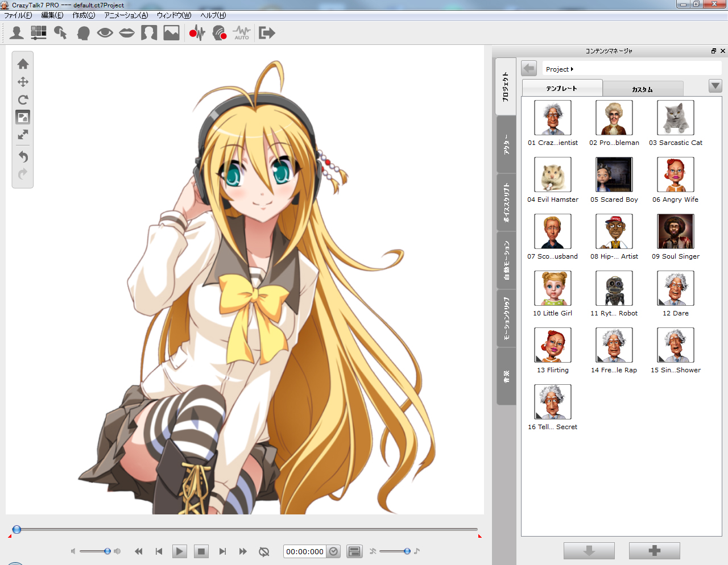Select the 04 Evil Hamster thumbnail

553,175
